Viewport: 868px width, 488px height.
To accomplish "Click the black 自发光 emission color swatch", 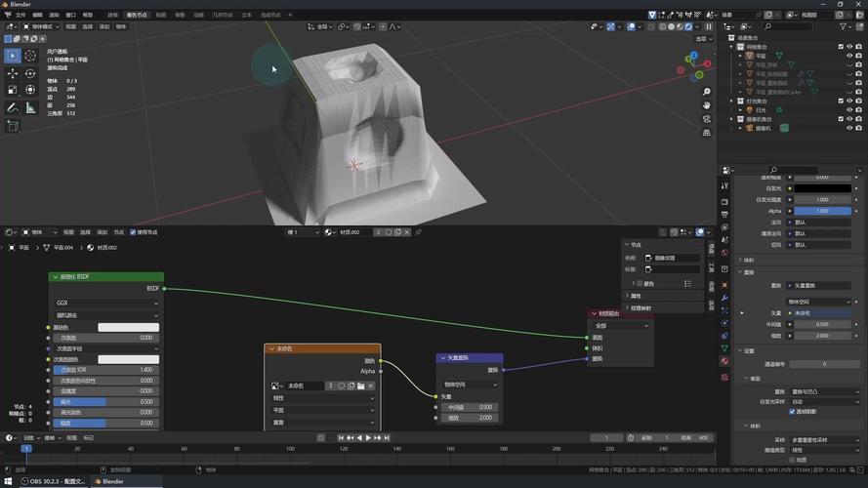I will point(823,188).
